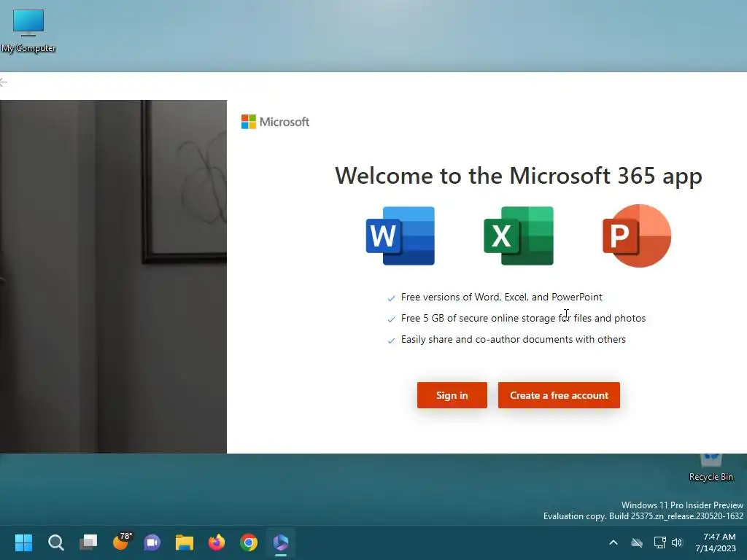Launch Firefox from the taskbar
Viewport: 747px width, 560px height.
tap(217, 542)
